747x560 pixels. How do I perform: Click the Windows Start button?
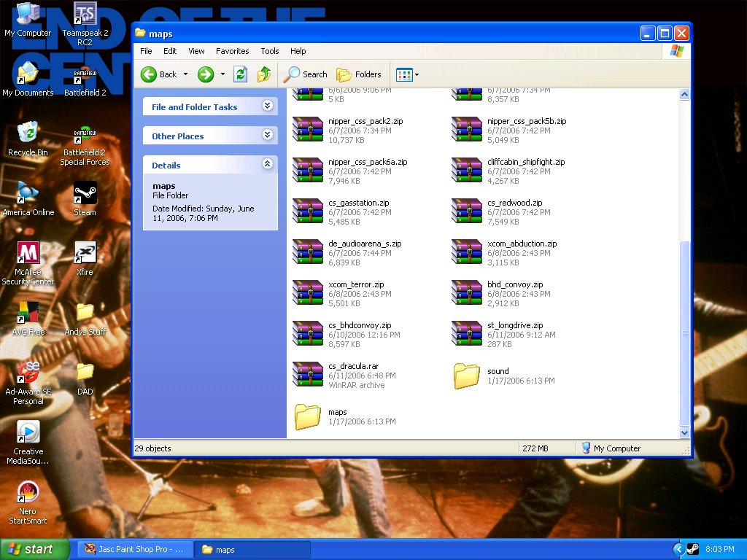34,549
